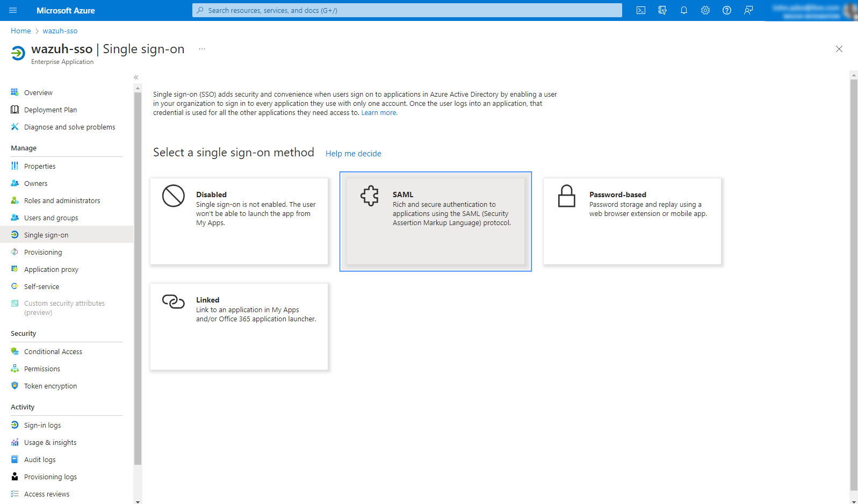Open the portal settings gear
This screenshot has width=858, height=504.
click(705, 10)
